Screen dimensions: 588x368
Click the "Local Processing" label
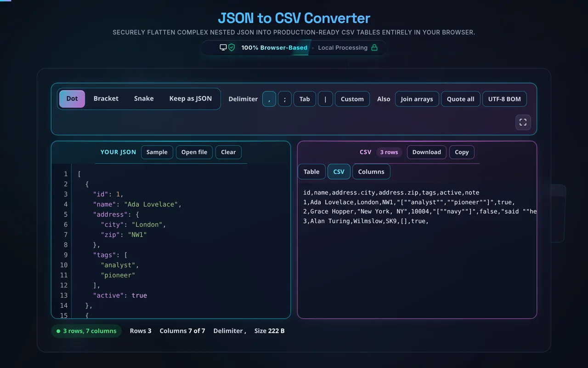(343, 47)
